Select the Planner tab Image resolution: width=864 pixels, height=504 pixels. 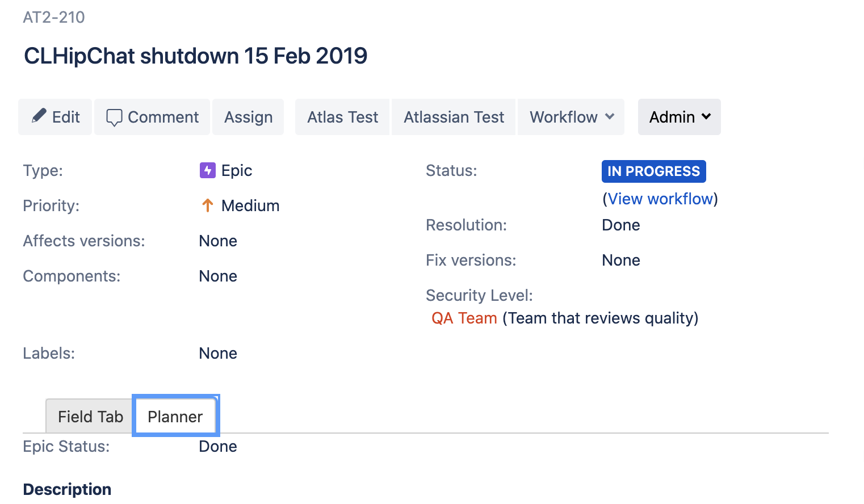pyautogui.click(x=175, y=416)
